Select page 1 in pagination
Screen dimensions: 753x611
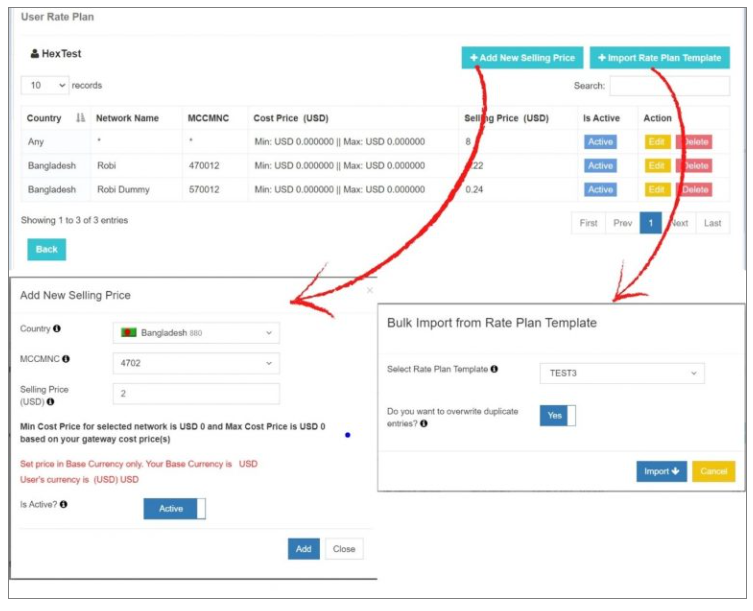coord(651,223)
